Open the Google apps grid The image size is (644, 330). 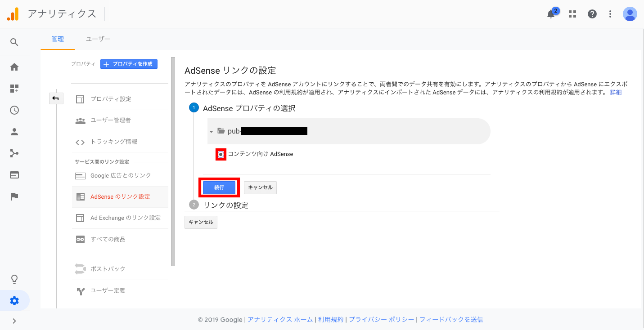[x=572, y=14]
